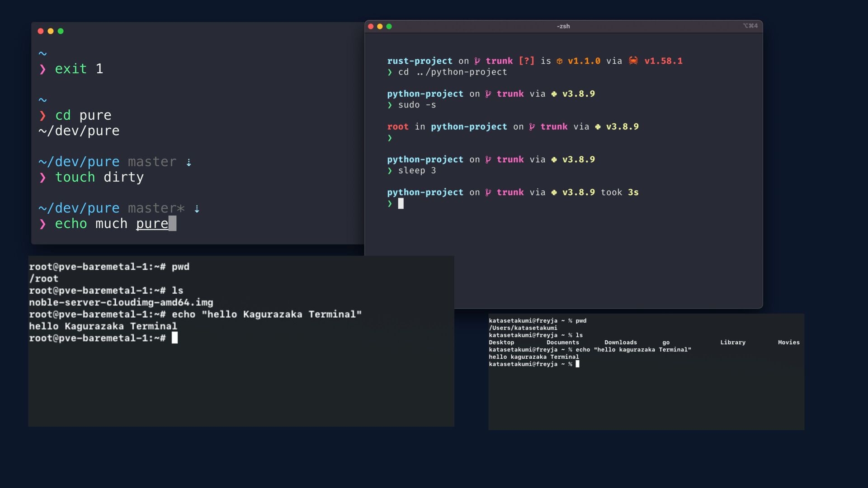
Task: Click the Downloads folder in the ls output
Action: [x=620, y=343]
